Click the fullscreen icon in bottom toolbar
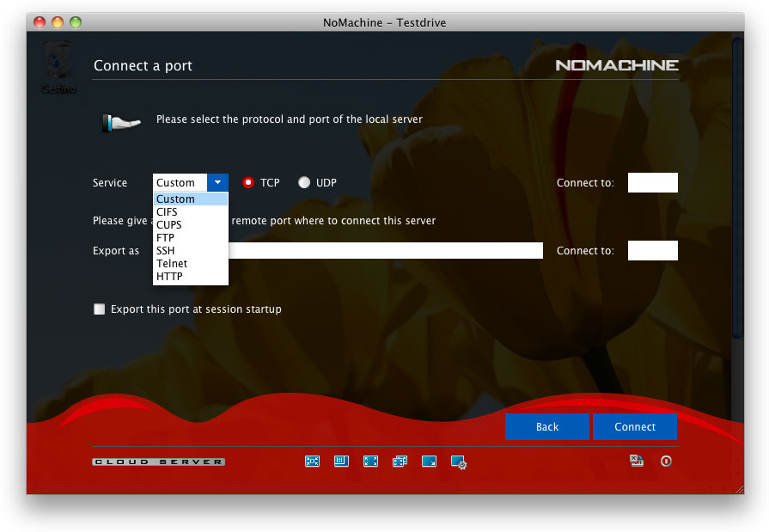Screen dimensions: 769x532 tap(370, 462)
